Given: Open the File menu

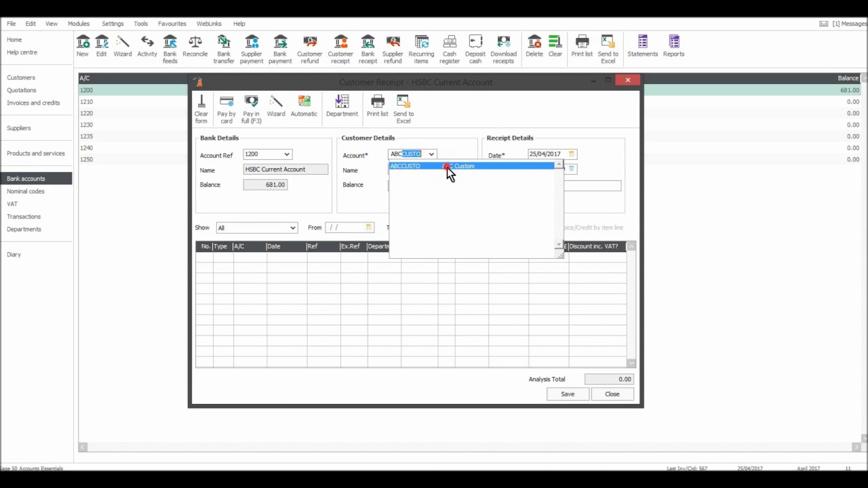Looking at the screenshot, I should (12, 24).
